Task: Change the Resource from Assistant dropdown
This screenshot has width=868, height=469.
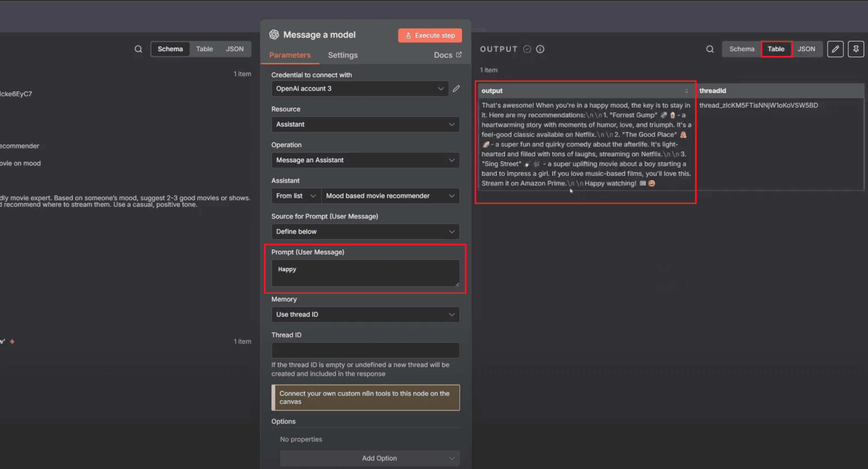Action: pos(365,124)
